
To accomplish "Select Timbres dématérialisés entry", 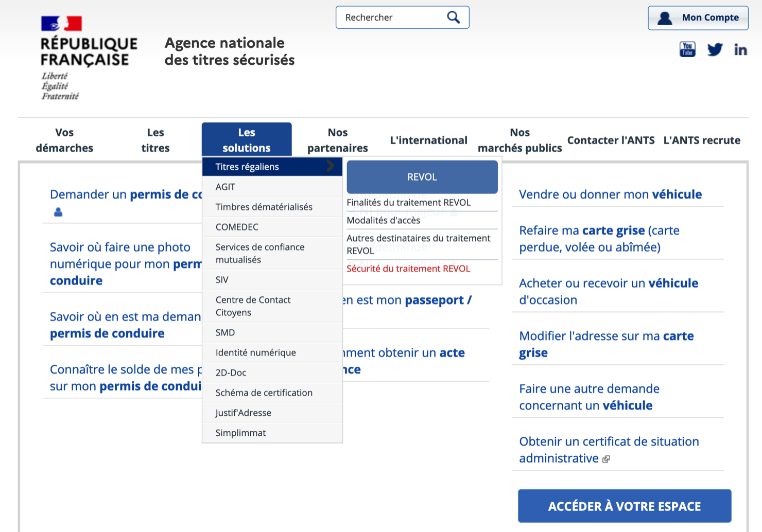I will click(x=272, y=207).
